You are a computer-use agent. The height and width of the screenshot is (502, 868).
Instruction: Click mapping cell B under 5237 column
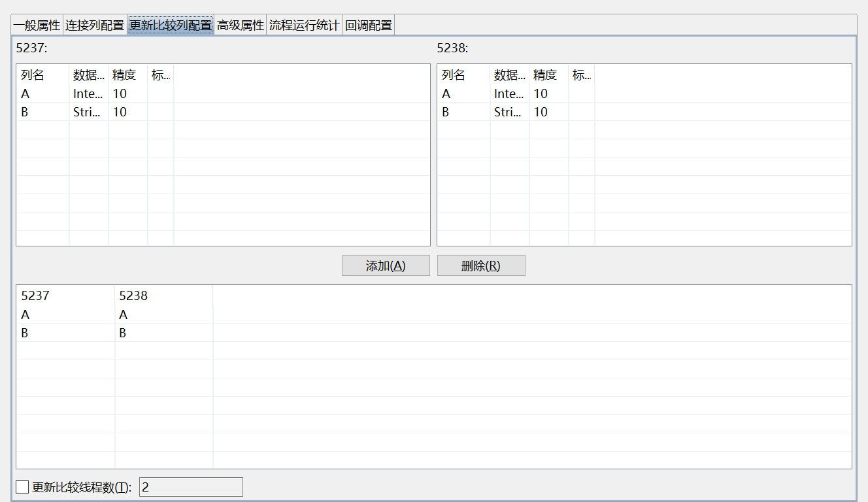point(66,333)
